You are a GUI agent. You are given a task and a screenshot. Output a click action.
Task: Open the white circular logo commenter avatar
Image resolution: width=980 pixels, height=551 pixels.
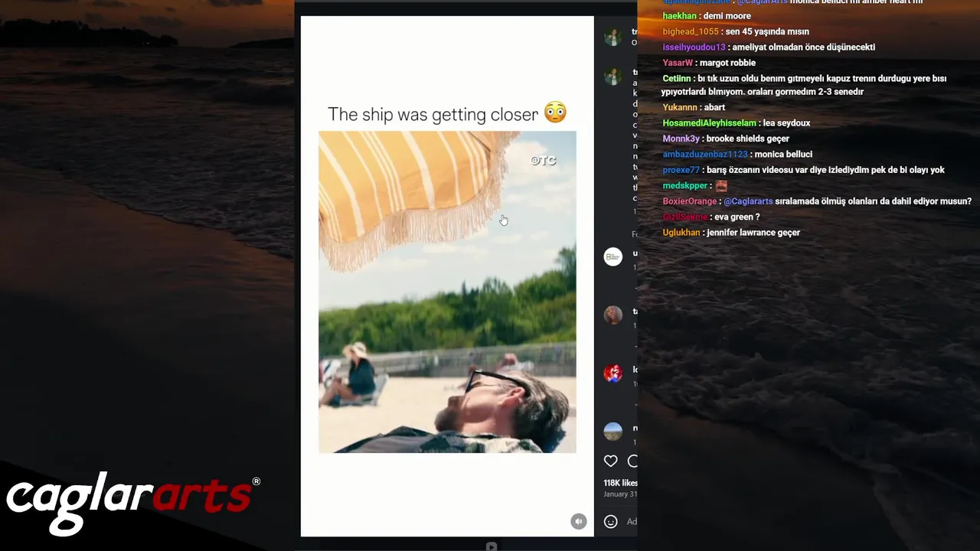[x=613, y=257]
